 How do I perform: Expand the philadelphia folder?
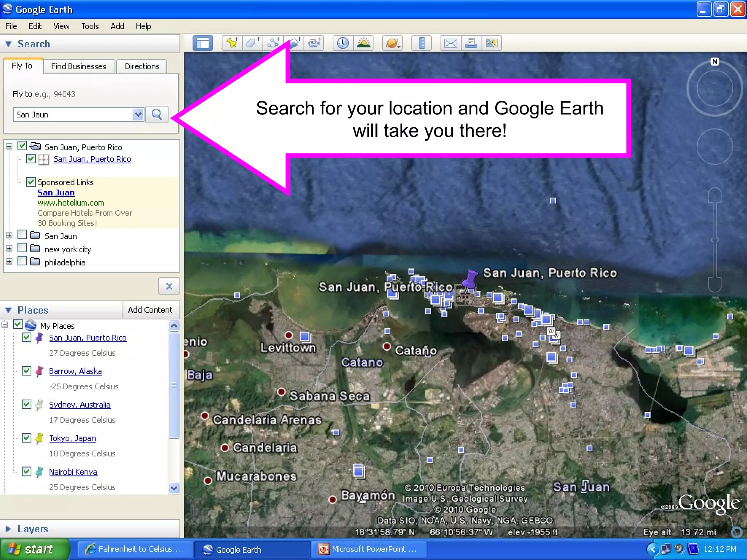pyautogui.click(x=9, y=262)
